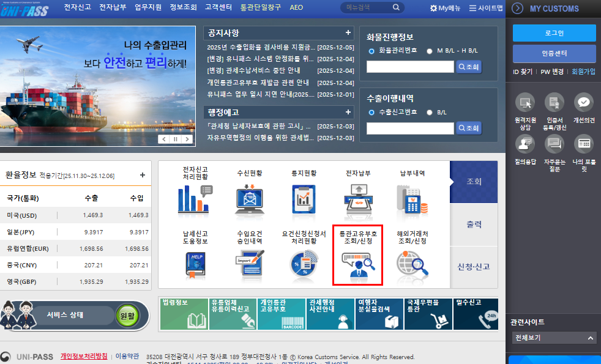Screen dimensions: 601x364
Task: Click 조회 button under 수출이행내역
Action: point(469,128)
